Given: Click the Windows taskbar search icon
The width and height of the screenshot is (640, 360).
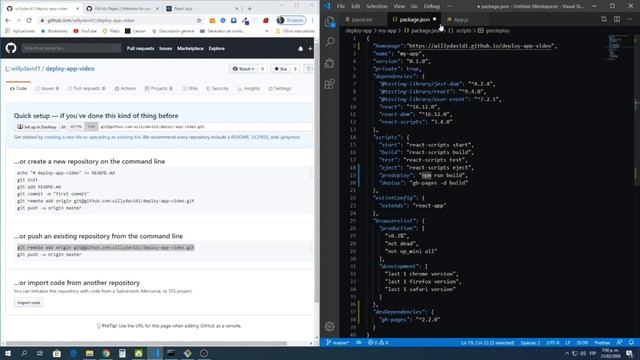Looking at the screenshot, I should (24, 353).
